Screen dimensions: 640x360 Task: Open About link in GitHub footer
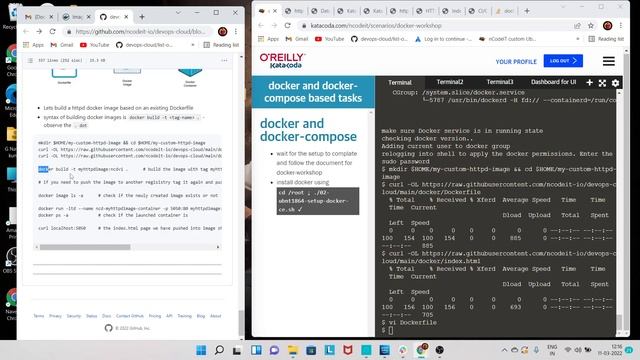point(216,316)
